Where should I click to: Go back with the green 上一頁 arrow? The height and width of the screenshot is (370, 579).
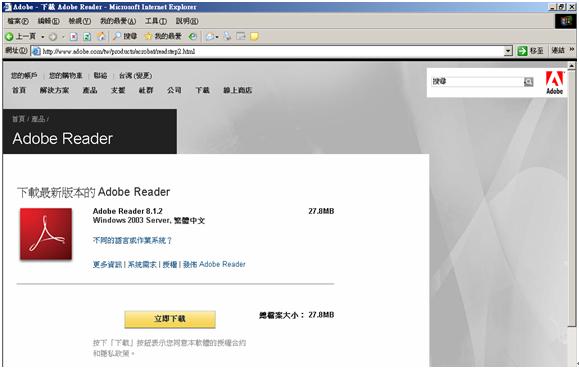[x=20, y=36]
